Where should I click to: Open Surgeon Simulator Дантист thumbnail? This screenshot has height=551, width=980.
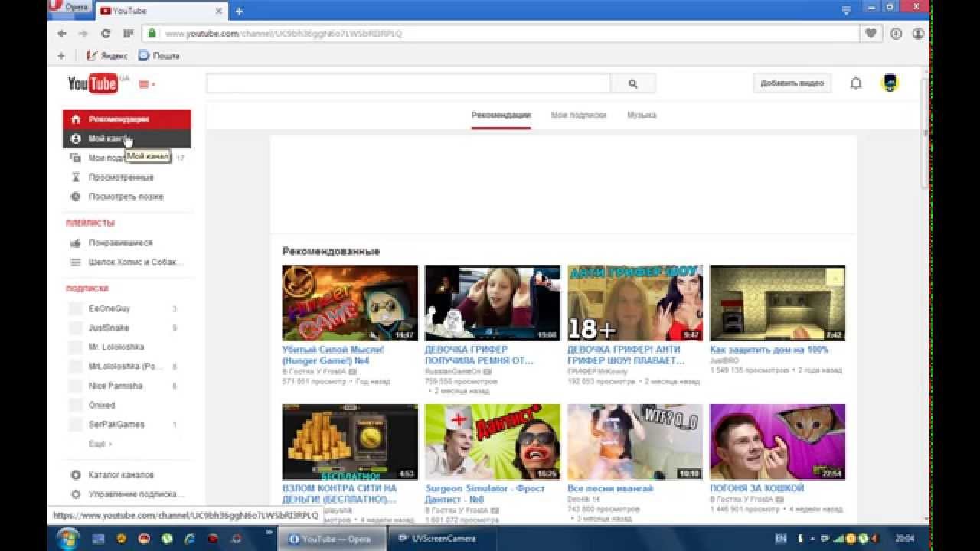click(x=492, y=442)
